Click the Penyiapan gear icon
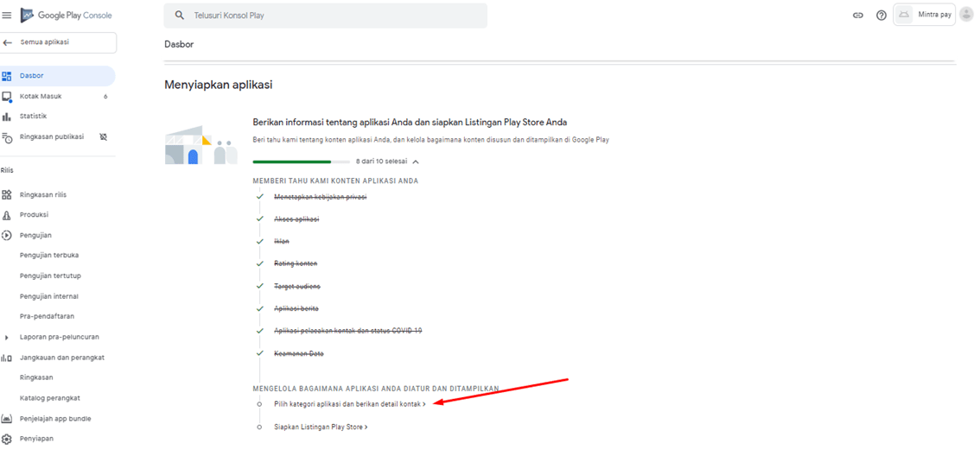Image resolution: width=980 pixels, height=450 pixels. click(x=7, y=439)
